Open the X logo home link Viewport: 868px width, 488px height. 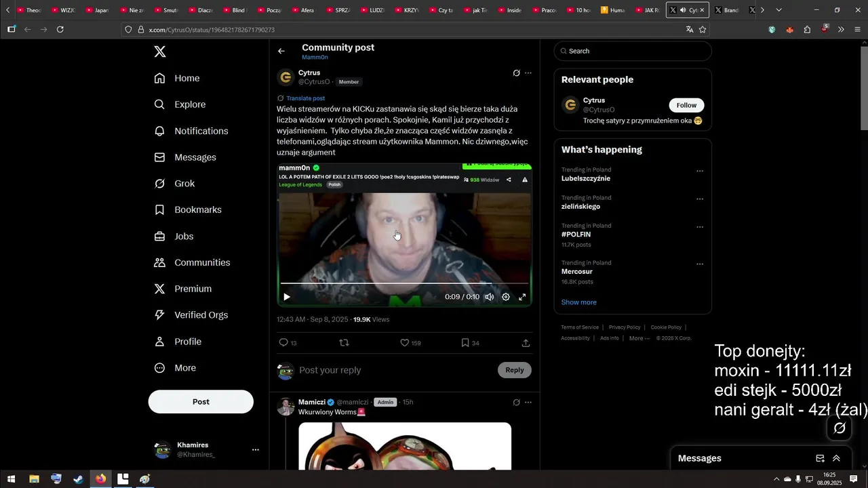(x=160, y=52)
